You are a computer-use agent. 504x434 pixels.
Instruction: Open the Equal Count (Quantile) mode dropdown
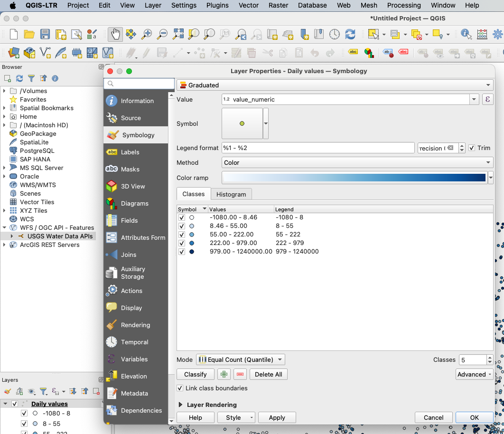pyautogui.click(x=241, y=359)
